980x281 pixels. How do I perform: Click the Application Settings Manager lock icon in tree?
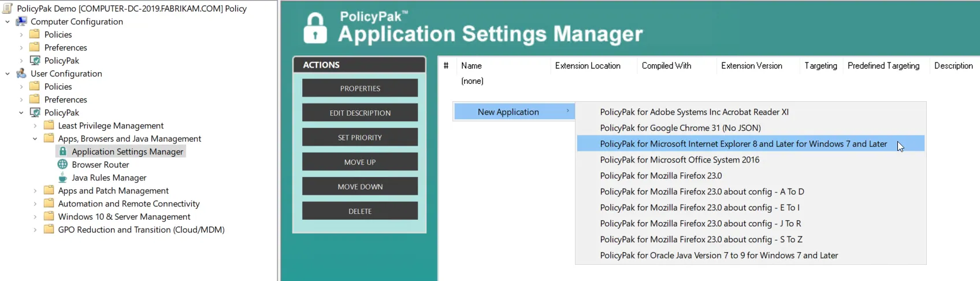point(63,151)
